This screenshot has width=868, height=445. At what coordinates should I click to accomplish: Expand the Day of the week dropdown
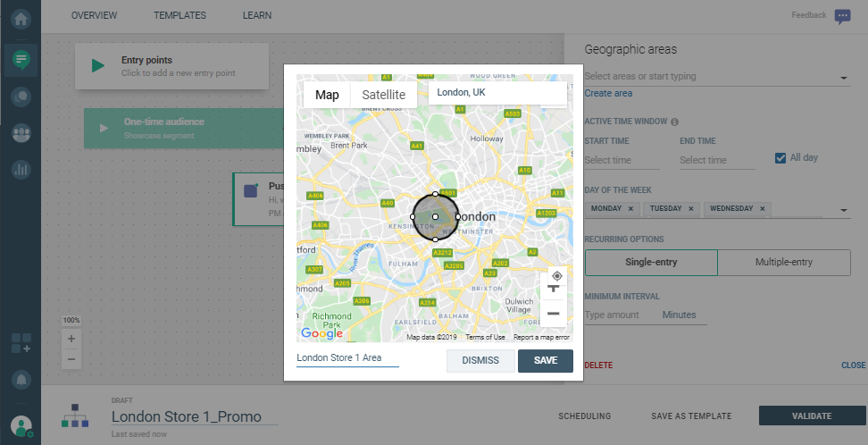pyautogui.click(x=844, y=210)
